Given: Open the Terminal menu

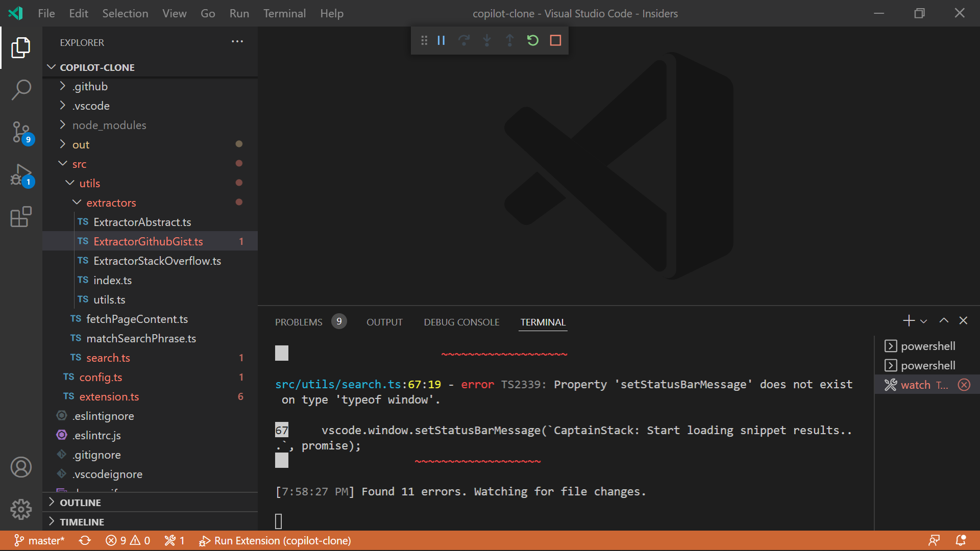Looking at the screenshot, I should coord(284,13).
